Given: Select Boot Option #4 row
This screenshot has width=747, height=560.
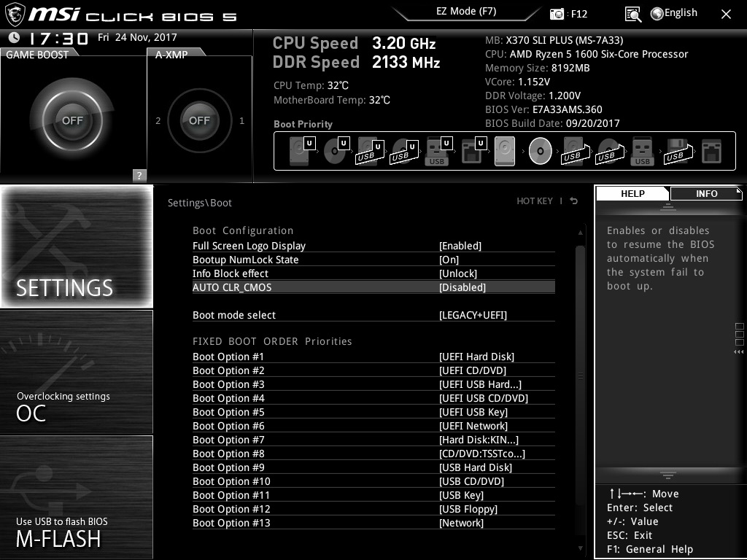Looking at the screenshot, I should tap(373, 398).
